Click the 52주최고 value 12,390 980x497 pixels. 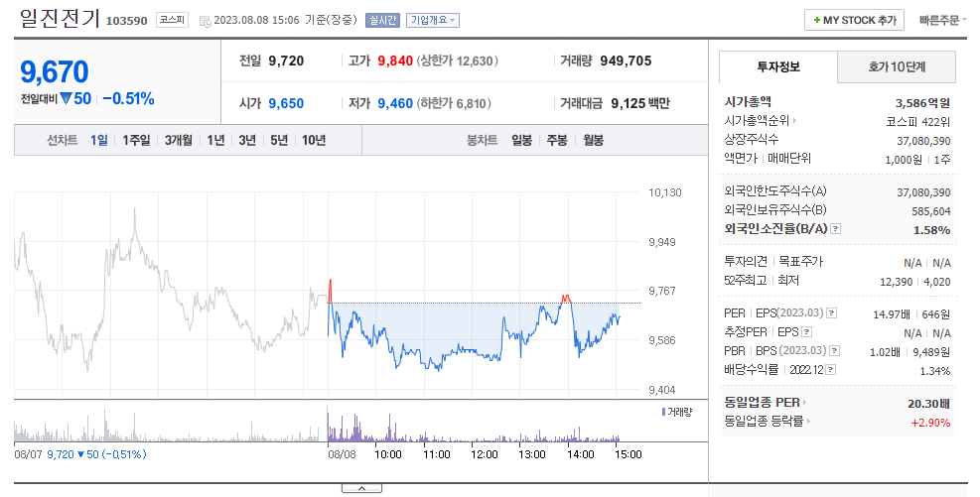(897, 282)
